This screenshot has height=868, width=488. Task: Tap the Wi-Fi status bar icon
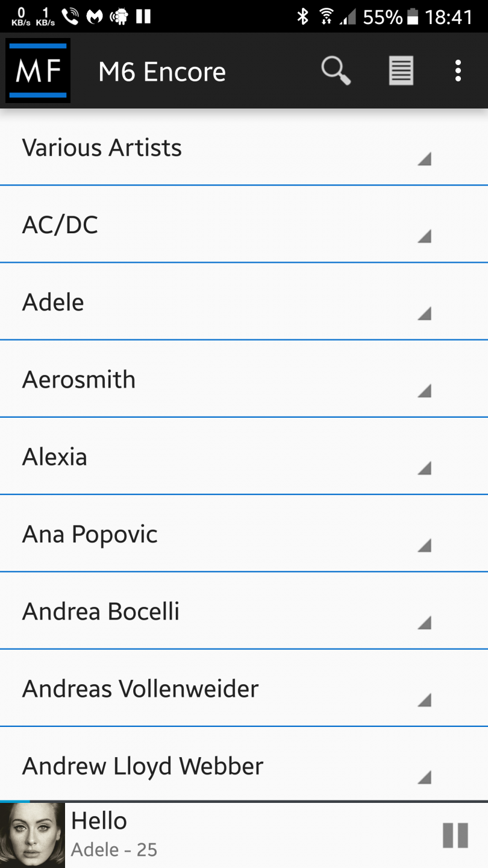click(326, 16)
